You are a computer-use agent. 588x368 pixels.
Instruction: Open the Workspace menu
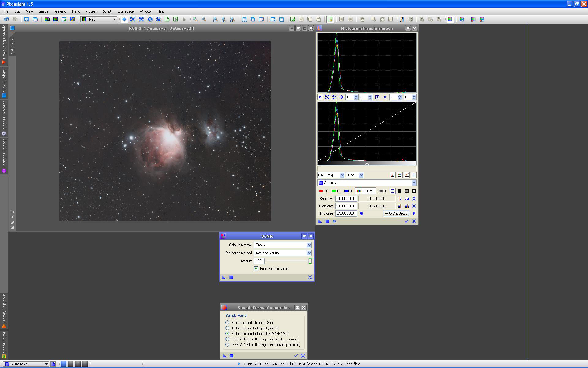[x=125, y=11]
